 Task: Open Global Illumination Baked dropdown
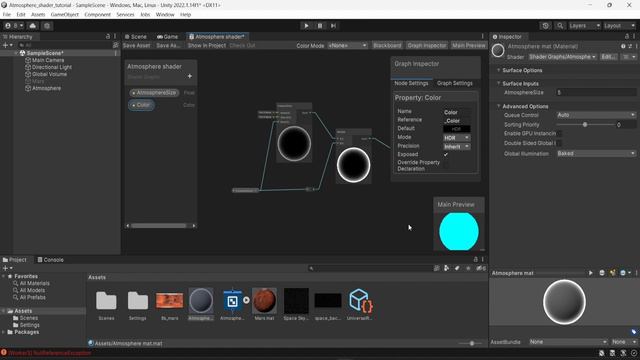coord(596,153)
